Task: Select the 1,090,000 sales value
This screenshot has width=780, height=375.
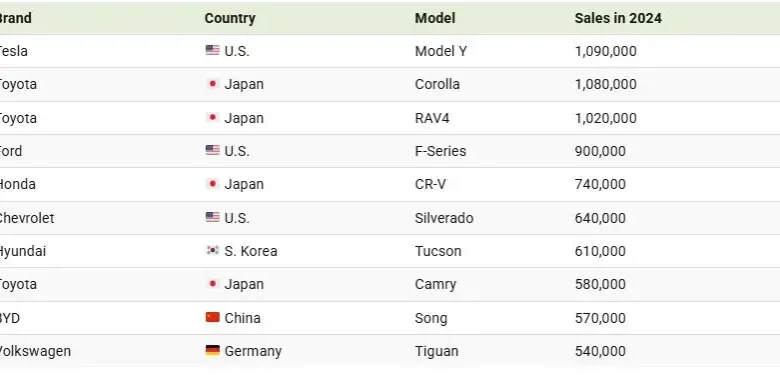Action: click(605, 51)
